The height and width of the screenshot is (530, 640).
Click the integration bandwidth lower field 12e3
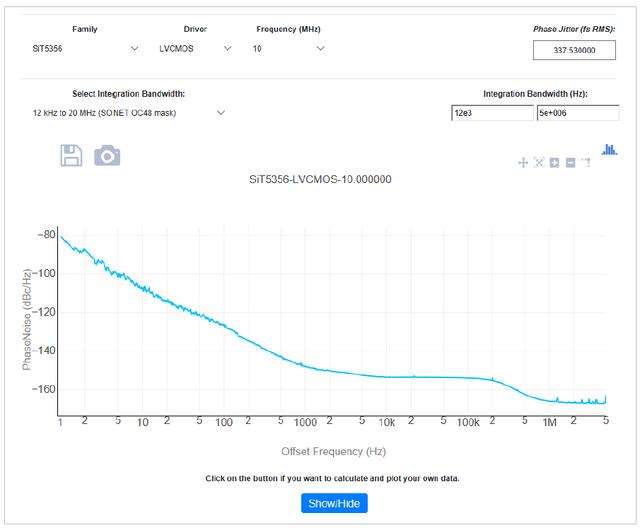click(x=492, y=113)
